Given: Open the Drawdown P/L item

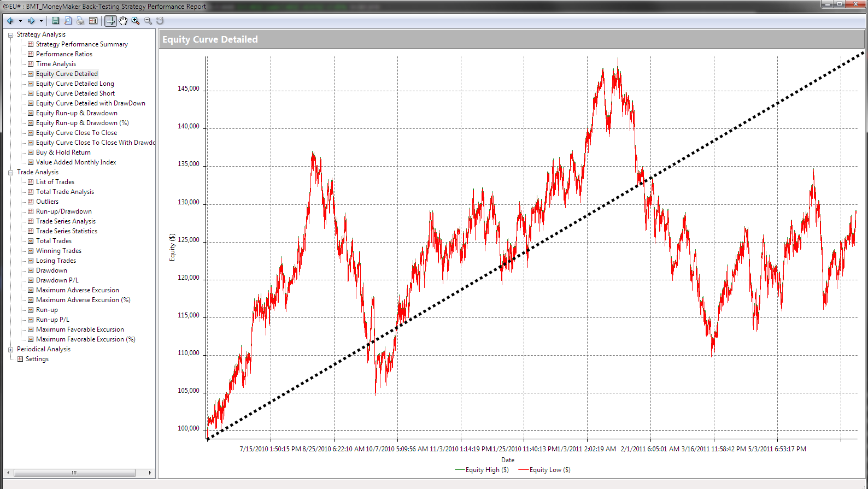Looking at the screenshot, I should pyautogui.click(x=57, y=280).
